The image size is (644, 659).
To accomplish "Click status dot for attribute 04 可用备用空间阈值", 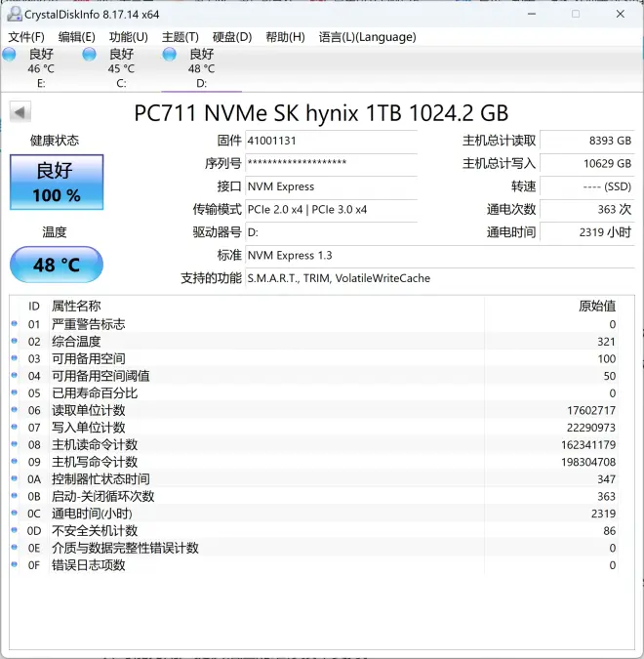I will pos(15,375).
